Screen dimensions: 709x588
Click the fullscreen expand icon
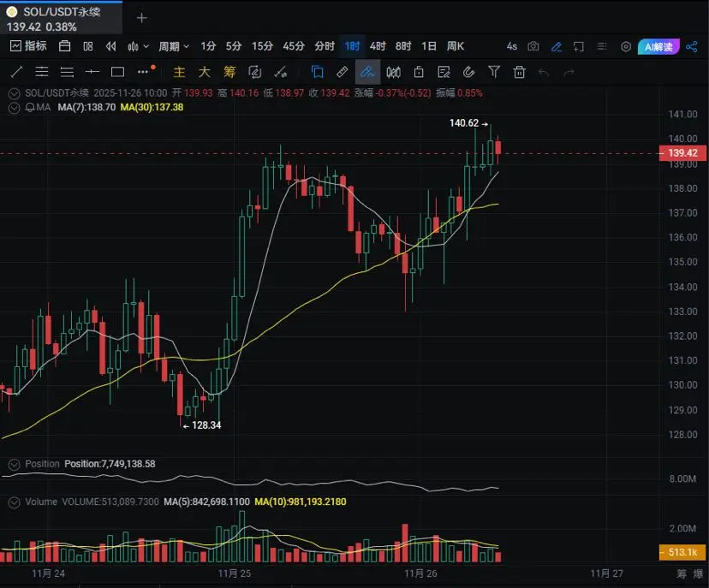(578, 46)
